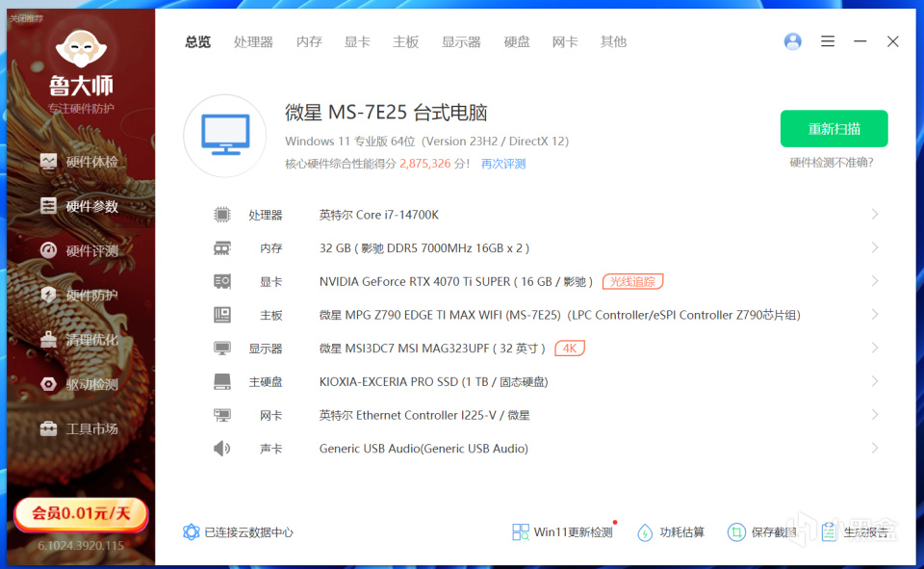Open Win11更新检测 tool
This screenshot has width=924, height=569.
click(563, 531)
